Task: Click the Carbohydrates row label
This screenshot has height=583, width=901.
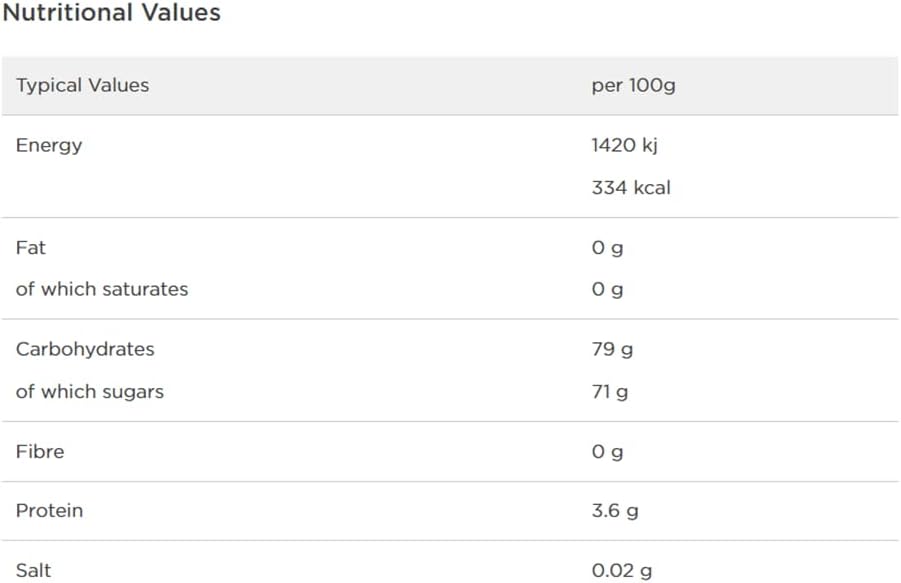Action: point(85,349)
